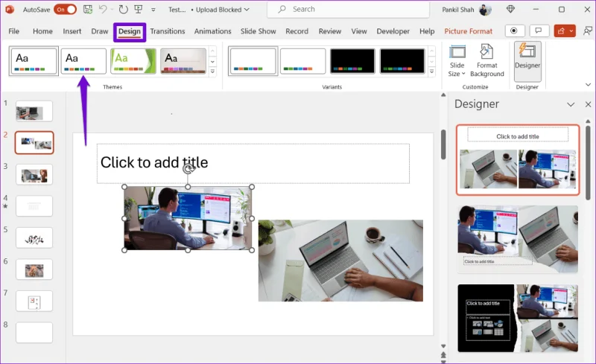Expand the Variants gallery More arrow
This screenshot has height=364, width=596.
coord(432,71)
